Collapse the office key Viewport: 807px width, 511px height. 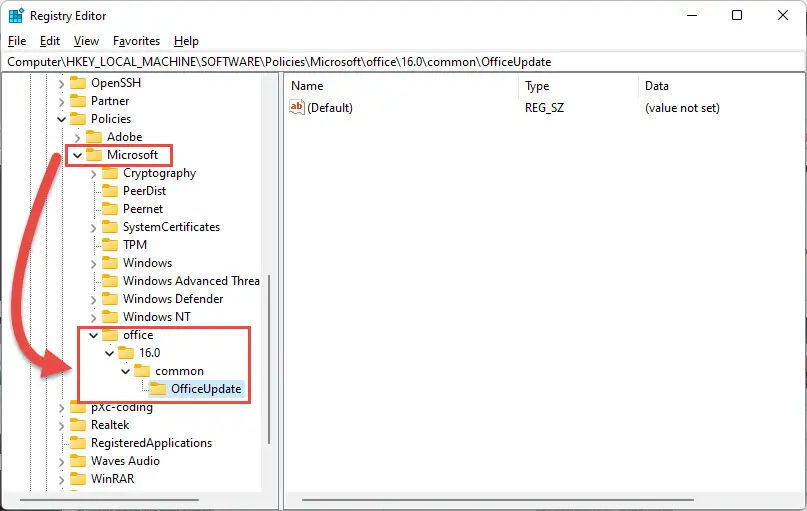click(93, 335)
